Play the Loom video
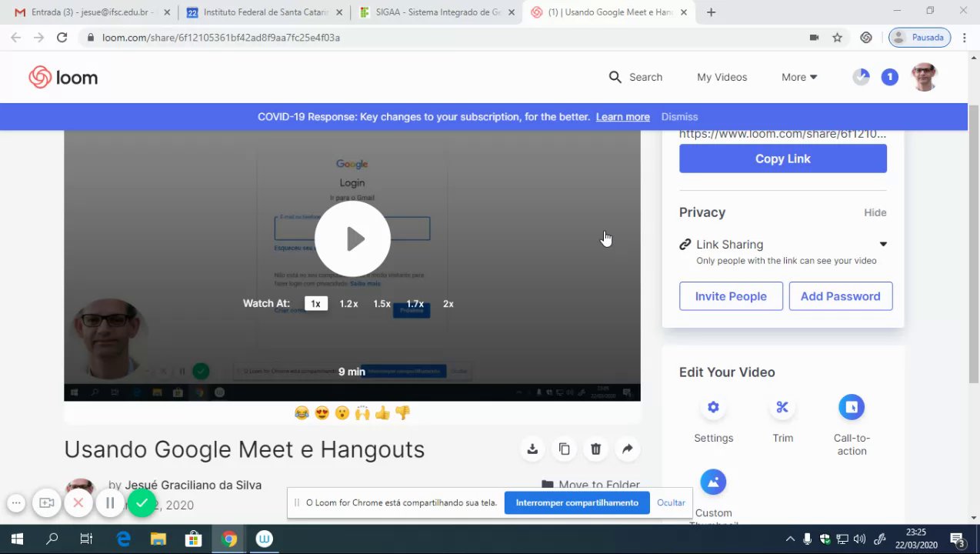The height and width of the screenshot is (554, 980). pyautogui.click(x=353, y=239)
